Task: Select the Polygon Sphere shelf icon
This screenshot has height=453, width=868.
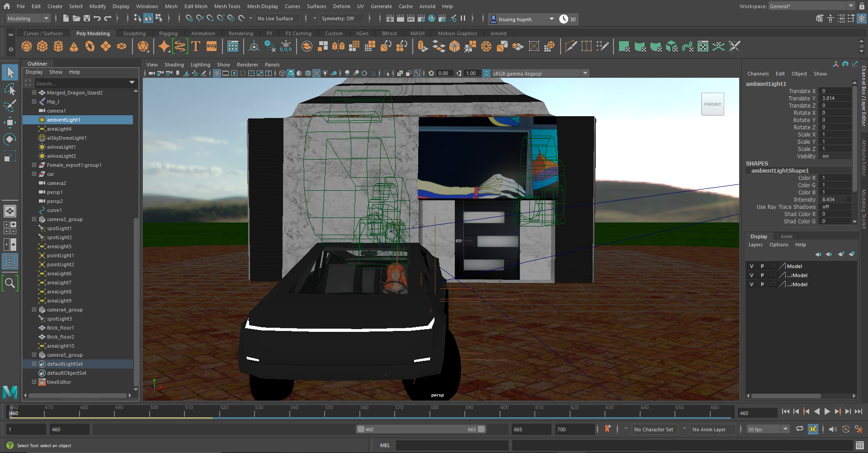Action: click(x=27, y=47)
